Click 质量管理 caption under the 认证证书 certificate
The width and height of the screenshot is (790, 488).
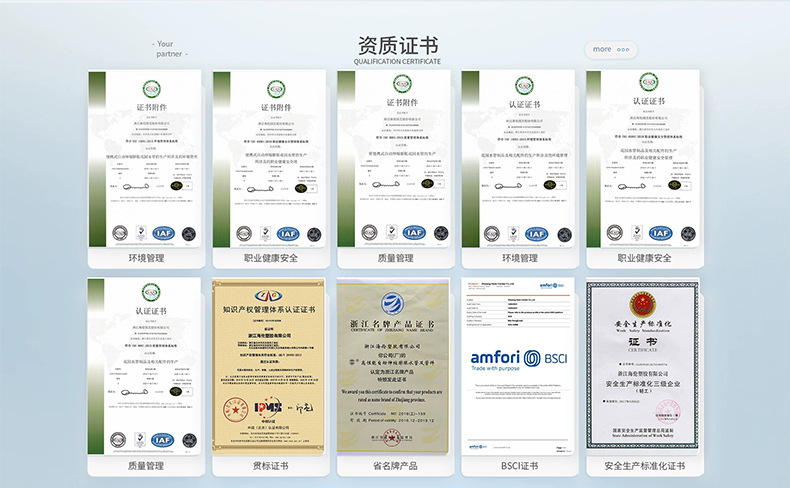click(146, 466)
